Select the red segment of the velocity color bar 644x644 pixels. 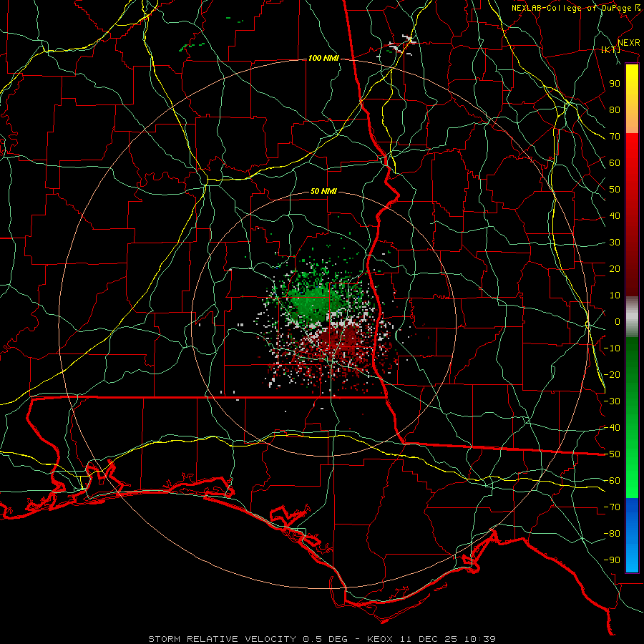[632, 215]
